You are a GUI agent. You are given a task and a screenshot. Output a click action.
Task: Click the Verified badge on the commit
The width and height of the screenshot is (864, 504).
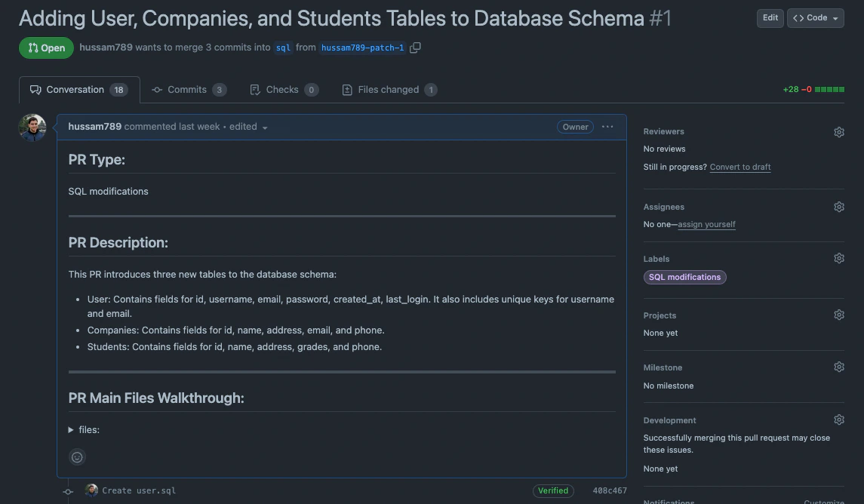tap(553, 490)
